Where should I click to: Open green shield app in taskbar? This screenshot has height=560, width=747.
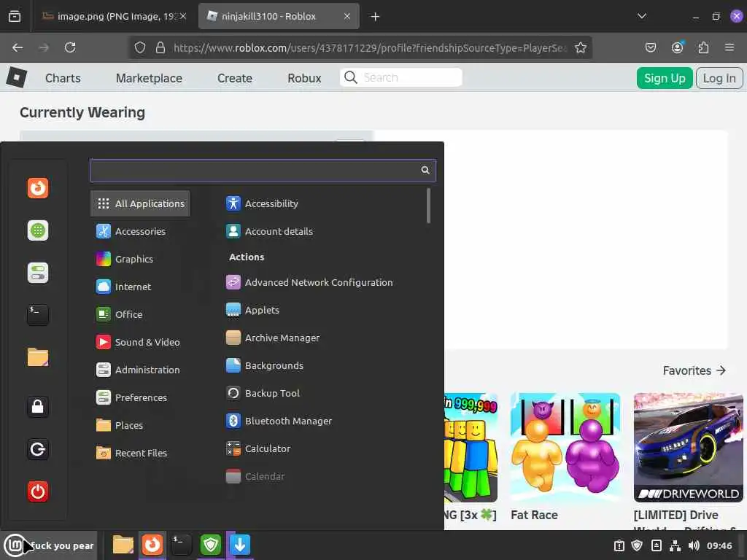211,545
